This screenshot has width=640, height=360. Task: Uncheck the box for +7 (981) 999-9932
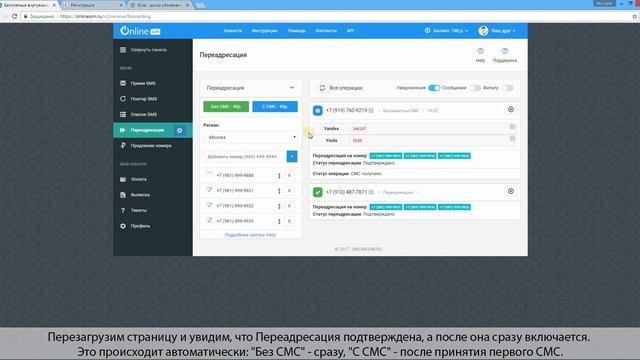[209, 205]
